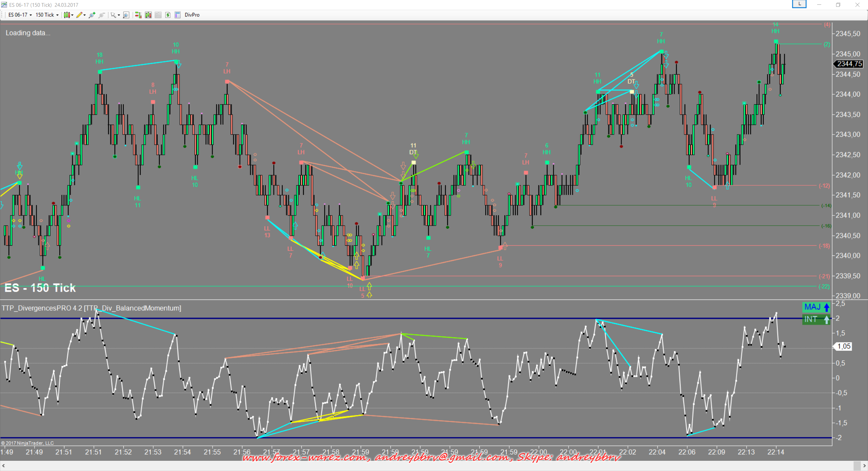Click the indicator value marker 1,05
The width and height of the screenshot is (868, 471).
pos(844,346)
